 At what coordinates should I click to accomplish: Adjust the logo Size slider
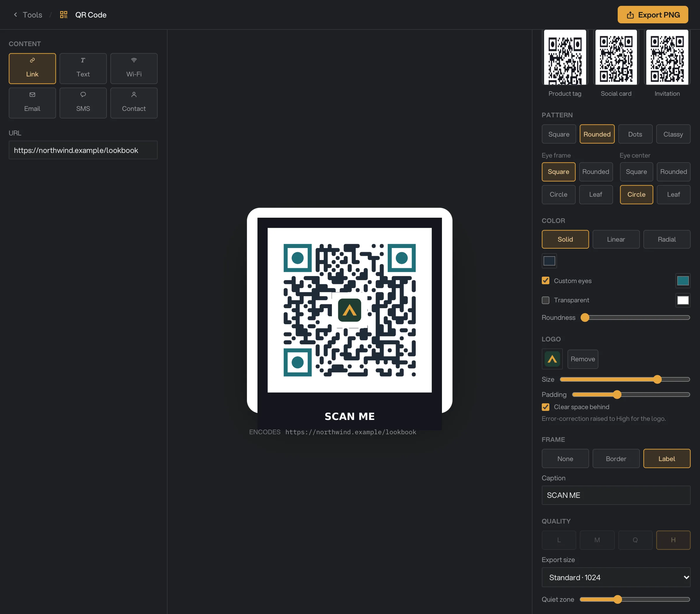tap(625, 379)
